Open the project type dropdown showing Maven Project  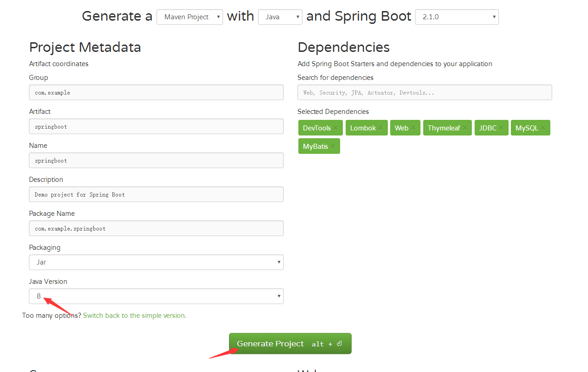tap(190, 17)
